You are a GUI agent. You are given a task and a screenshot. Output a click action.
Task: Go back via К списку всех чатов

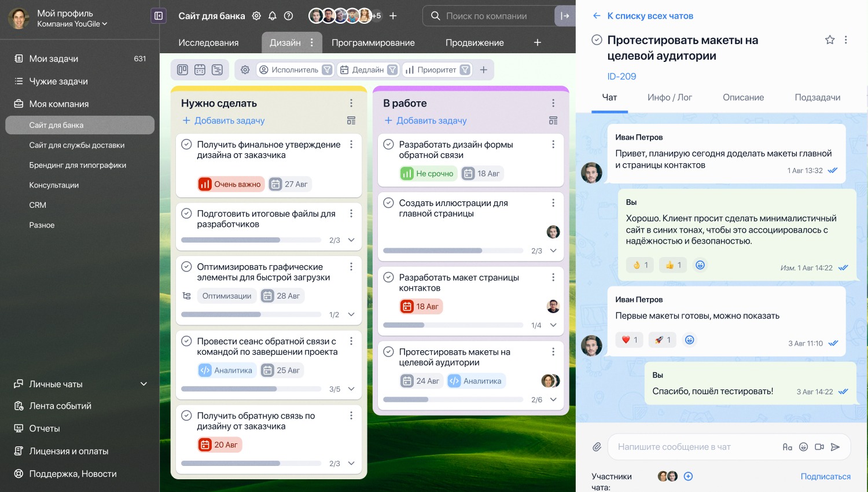(643, 16)
